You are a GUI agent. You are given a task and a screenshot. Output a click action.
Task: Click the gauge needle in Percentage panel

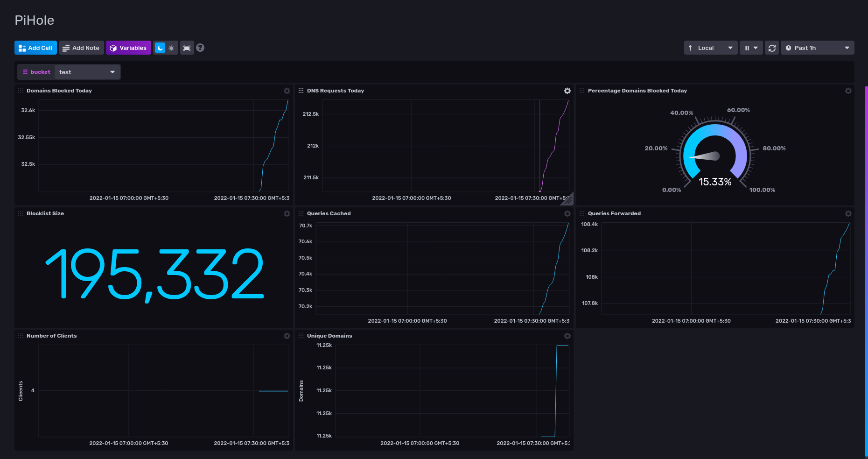tap(705, 156)
